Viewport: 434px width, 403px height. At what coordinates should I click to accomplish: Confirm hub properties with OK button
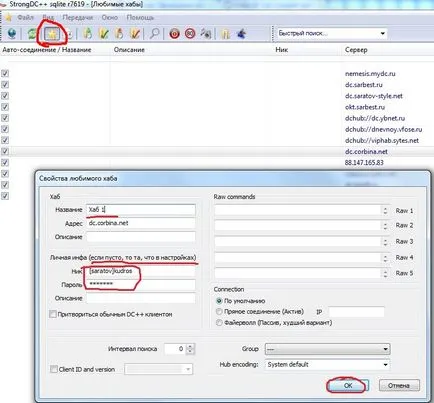[347, 385]
